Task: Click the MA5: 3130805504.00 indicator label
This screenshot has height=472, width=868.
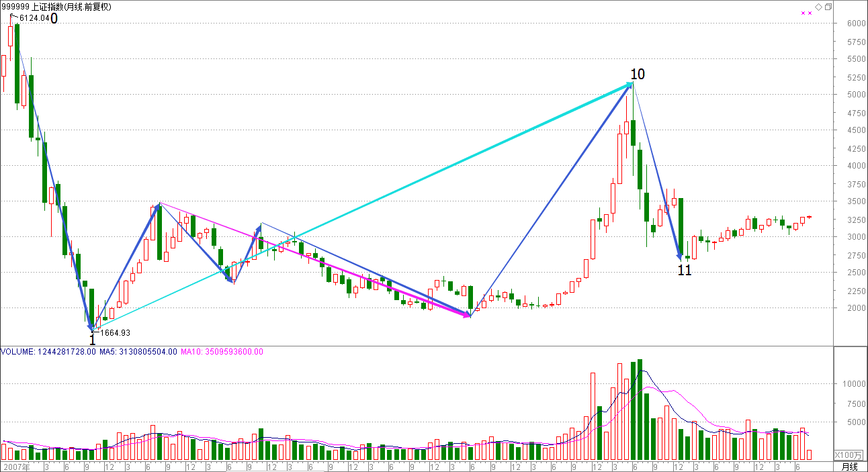Action: [x=138, y=351]
